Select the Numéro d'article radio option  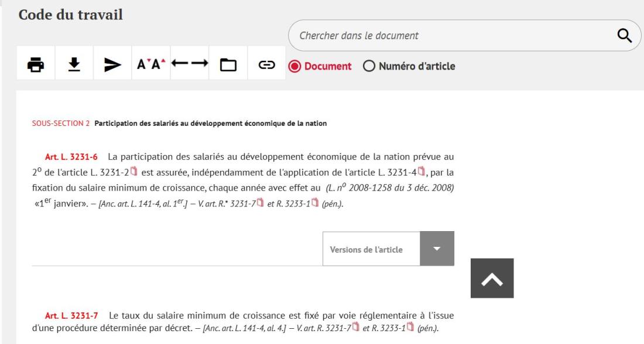coord(369,66)
